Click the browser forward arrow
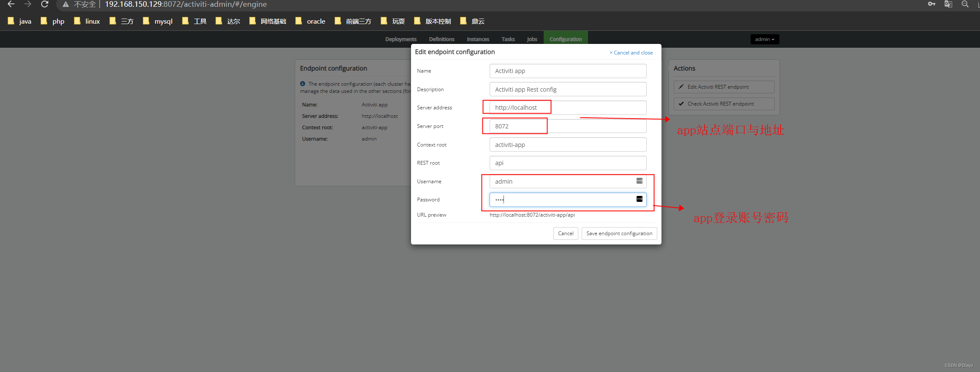 click(x=28, y=4)
